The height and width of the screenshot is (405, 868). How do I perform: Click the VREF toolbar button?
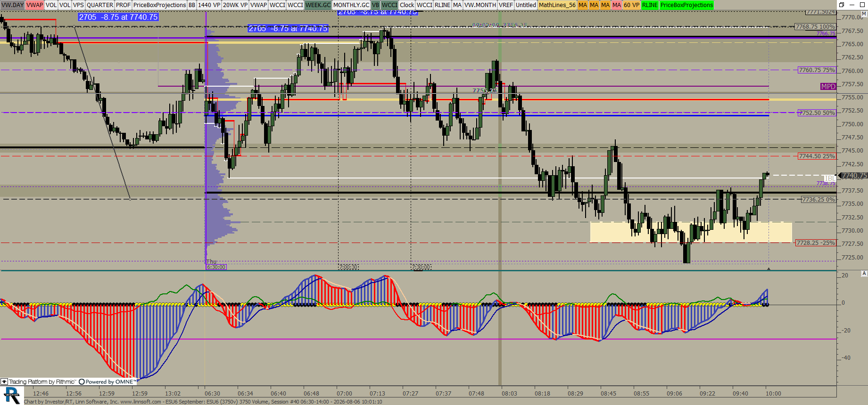[506, 5]
